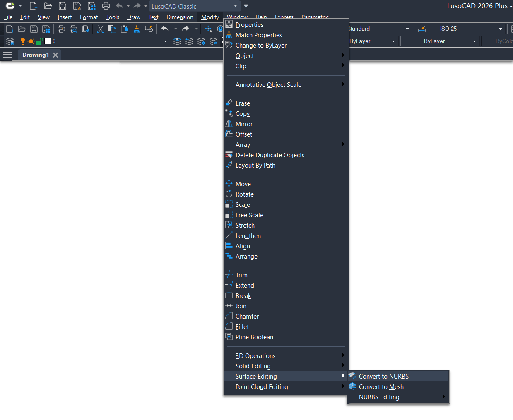Screen dimensions: 513x420
Task: Add a new drawing tab with plus
Action: coord(70,55)
